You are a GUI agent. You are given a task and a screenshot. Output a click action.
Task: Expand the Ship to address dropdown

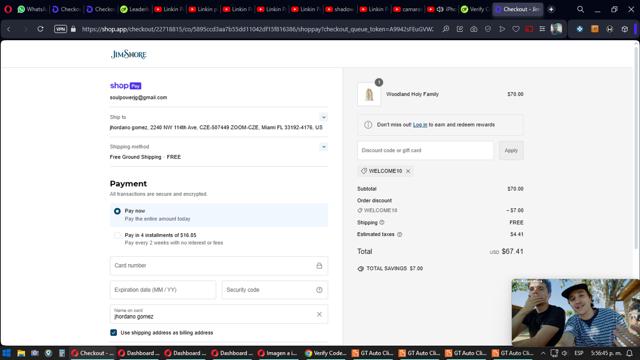click(324, 117)
